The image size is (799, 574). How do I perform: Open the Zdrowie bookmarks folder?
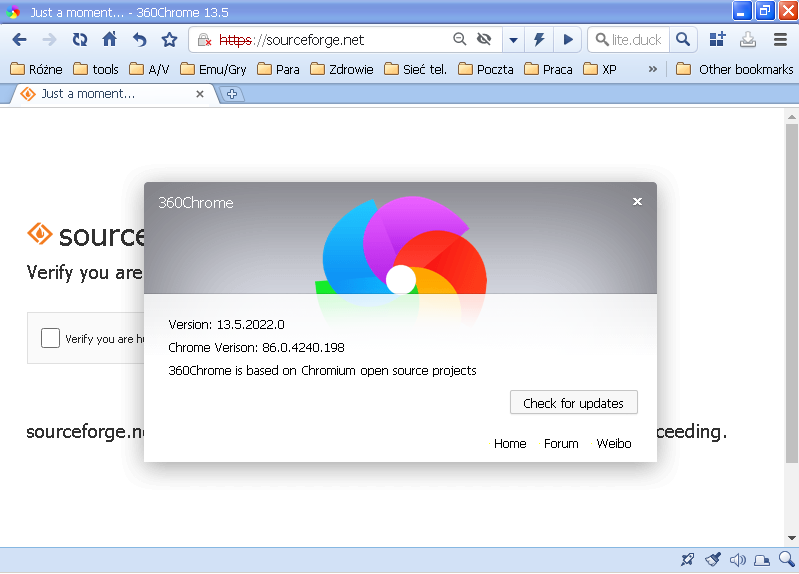point(341,69)
